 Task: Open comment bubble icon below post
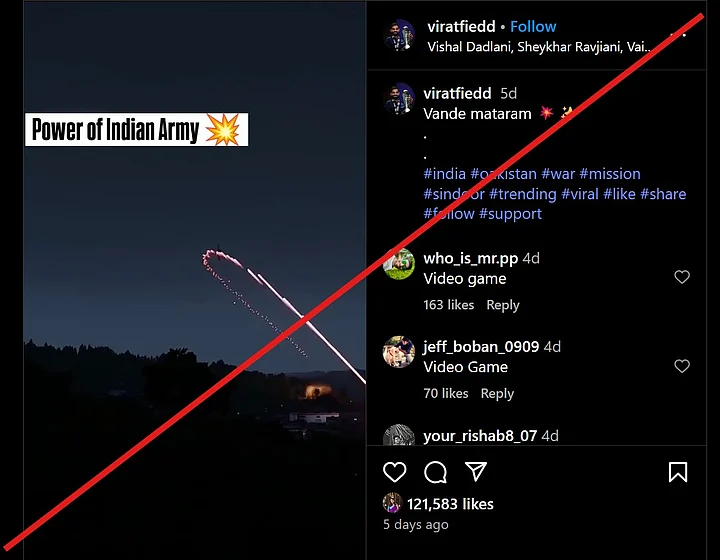pos(435,472)
